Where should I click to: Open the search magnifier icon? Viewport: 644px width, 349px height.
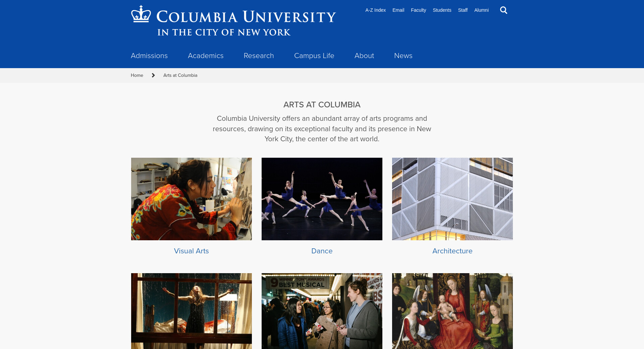click(x=503, y=10)
